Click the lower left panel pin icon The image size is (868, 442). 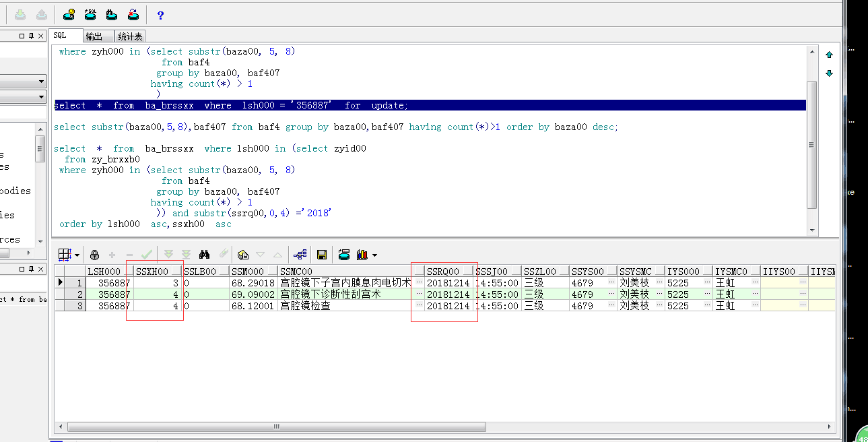click(x=31, y=270)
